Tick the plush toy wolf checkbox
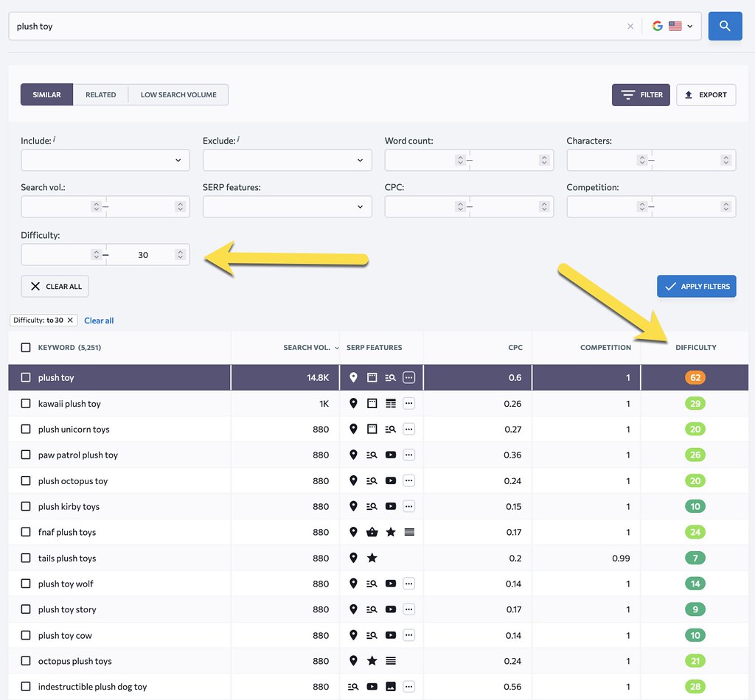755x700 pixels. pos(26,584)
